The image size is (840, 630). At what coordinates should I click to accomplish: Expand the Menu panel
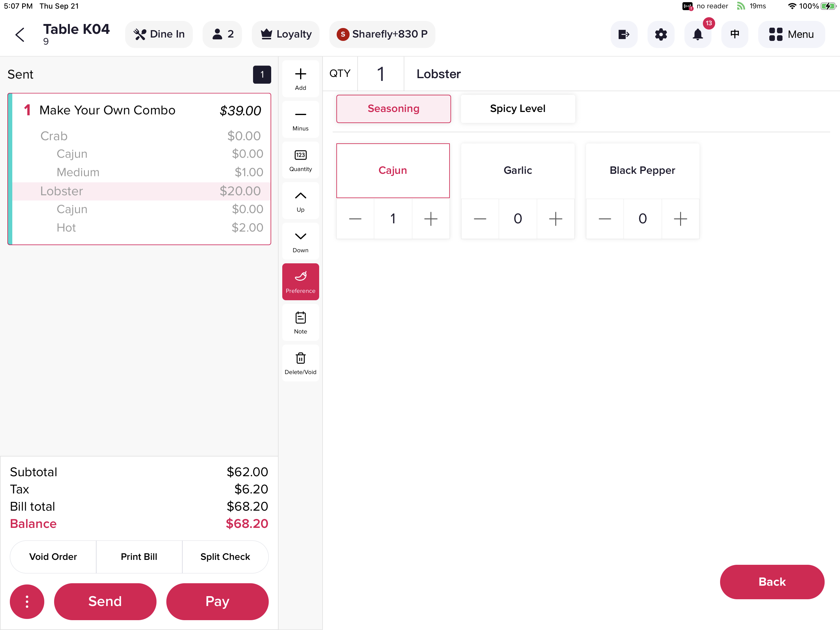point(792,34)
